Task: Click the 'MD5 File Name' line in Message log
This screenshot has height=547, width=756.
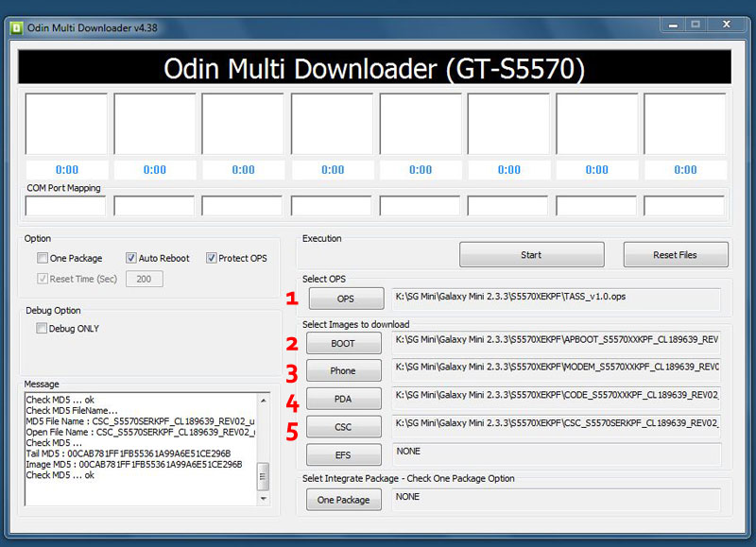Action: pyautogui.click(x=140, y=421)
